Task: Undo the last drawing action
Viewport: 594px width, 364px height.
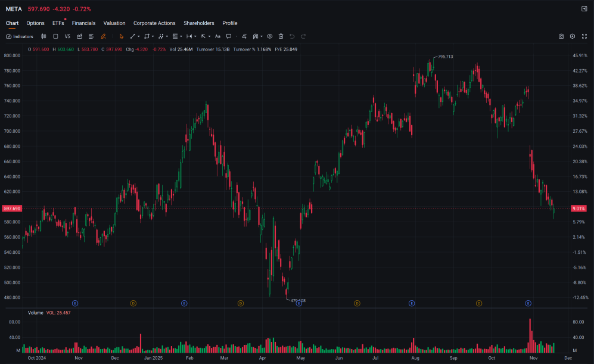Action: [292, 36]
